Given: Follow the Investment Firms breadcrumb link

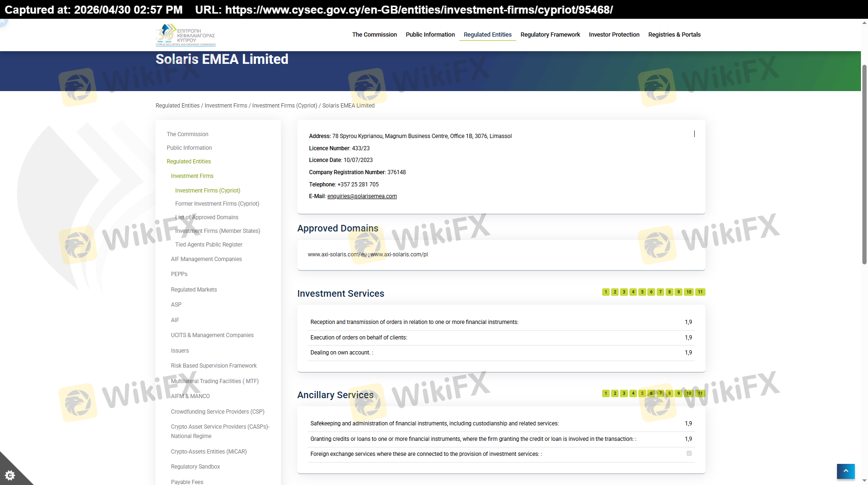Looking at the screenshot, I should pyautogui.click(x=226, y=106).
